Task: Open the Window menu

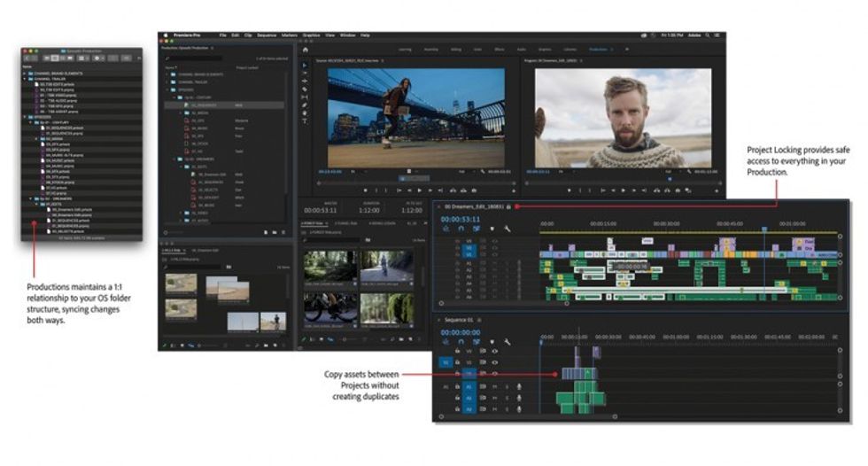Action: coord(347,35)
